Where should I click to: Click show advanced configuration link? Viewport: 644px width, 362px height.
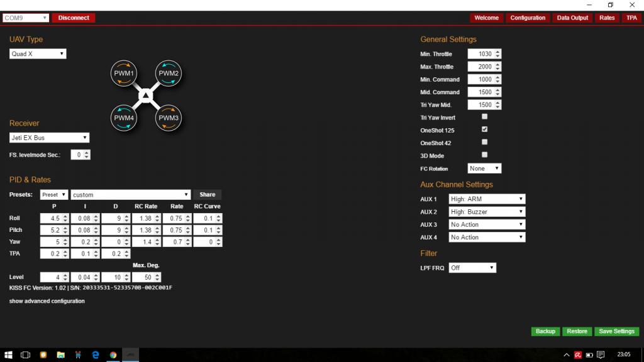tap(47, 301)
